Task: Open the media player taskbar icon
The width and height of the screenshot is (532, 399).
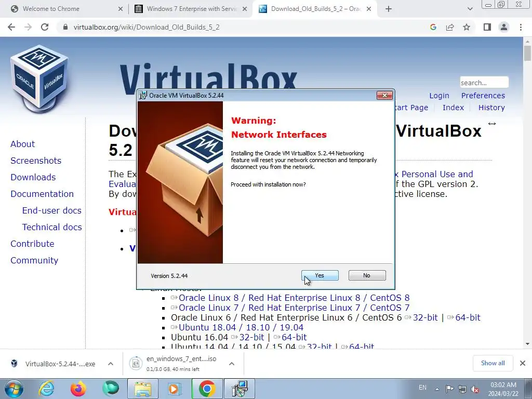Action: click(x=175, y=389)
